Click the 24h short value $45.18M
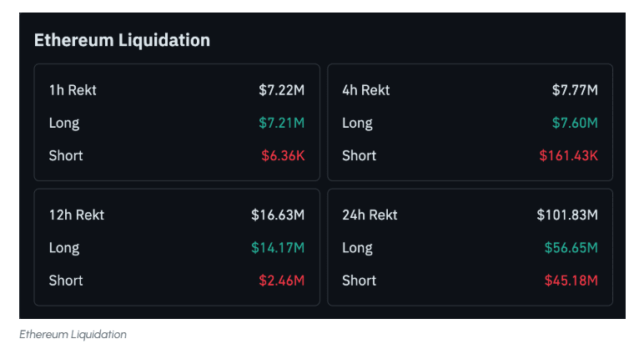644x349 pixels. 571,281
